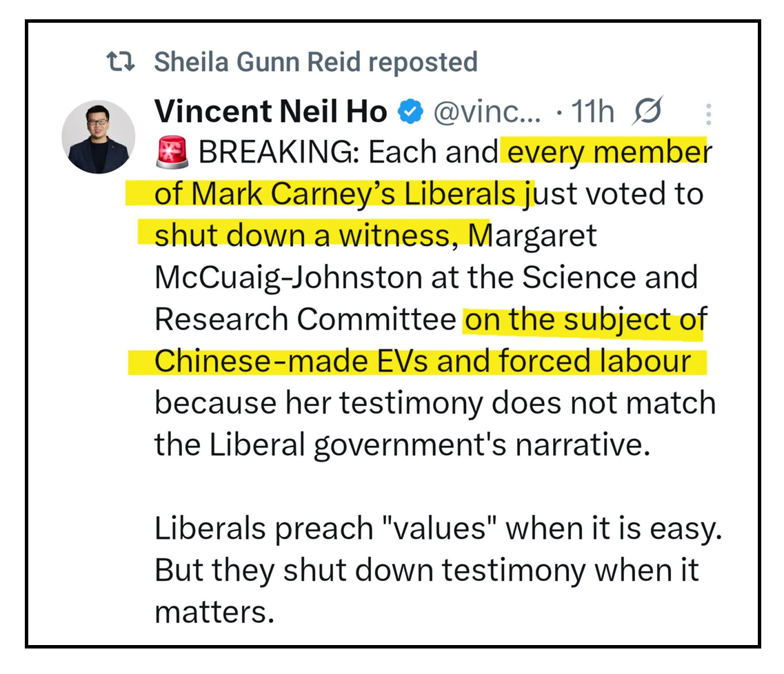Open the "Sheila Gunn Reid reposted" link
This screenshot has width=784, height=674.
tap(315, 62)
